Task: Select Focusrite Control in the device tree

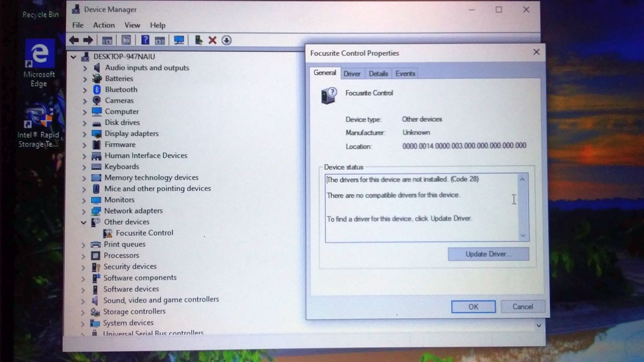Action: (144, 233)
